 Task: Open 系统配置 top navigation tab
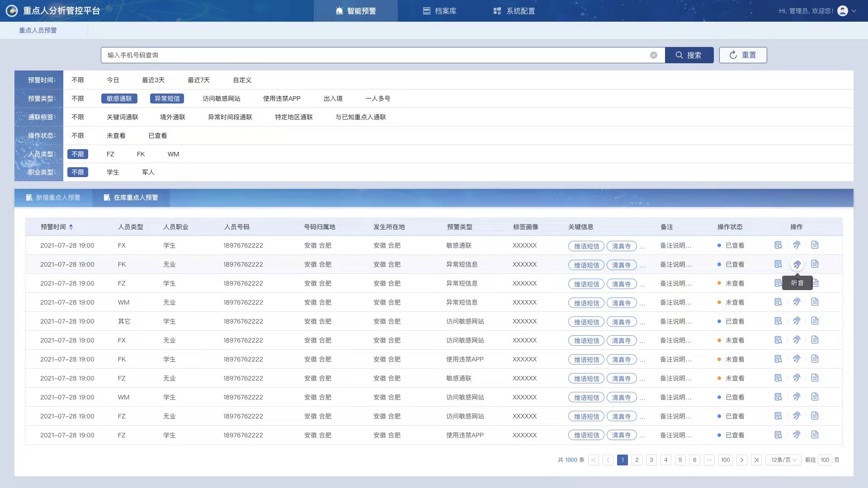click(x=514, y=11)
